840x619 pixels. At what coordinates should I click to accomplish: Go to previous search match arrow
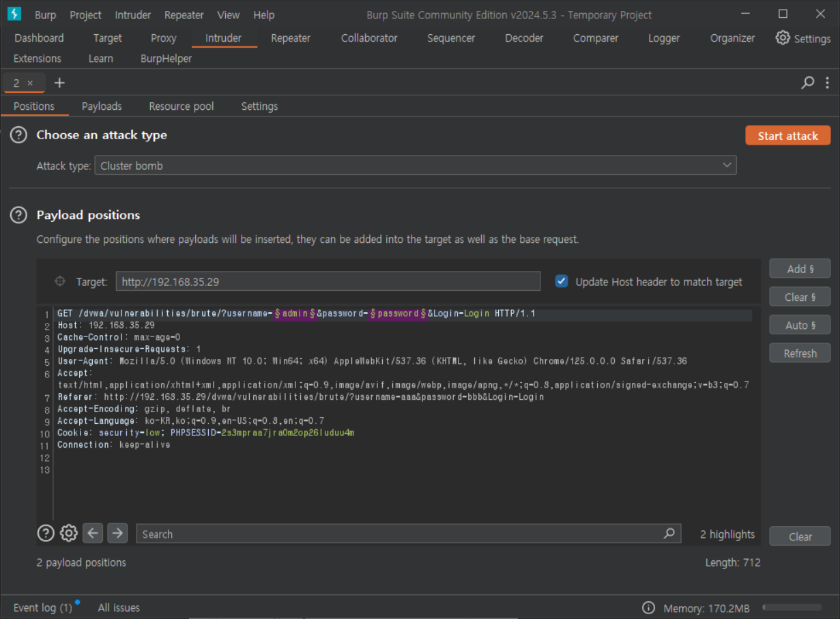pos(93,533)
